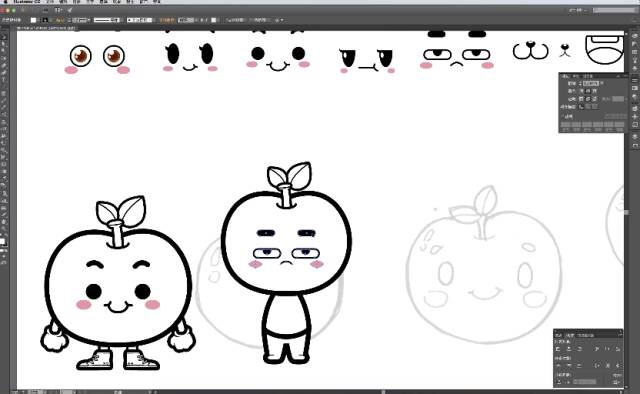The image size is (640, 394).
Task: Click horizontal align center icon
Action: (x=569, y=349)
